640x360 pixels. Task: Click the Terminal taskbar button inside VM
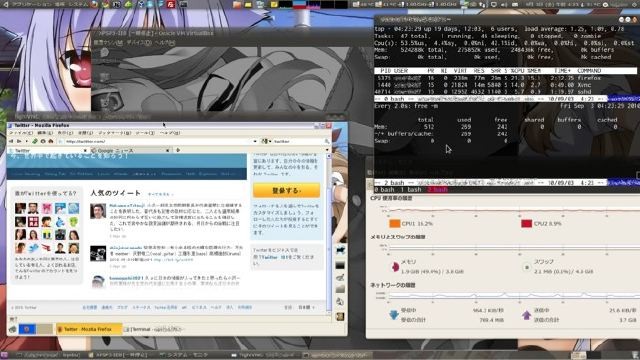(x=154, y=329)
